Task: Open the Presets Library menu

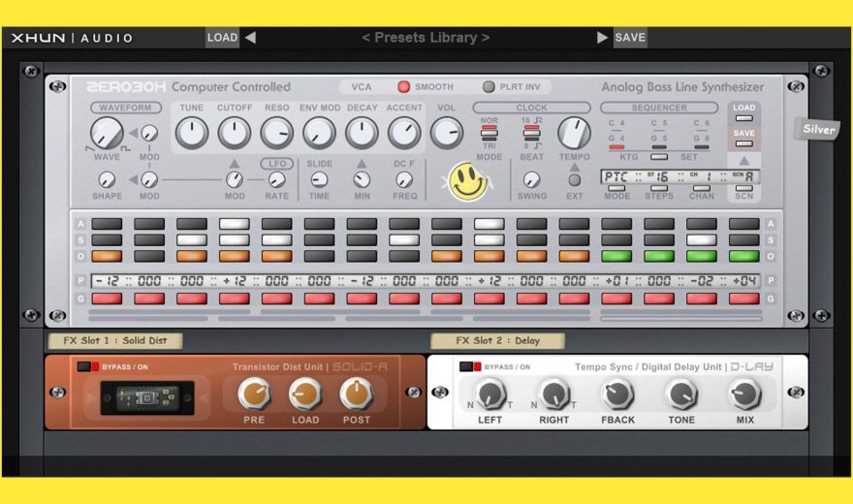Action: coord(426,38)
